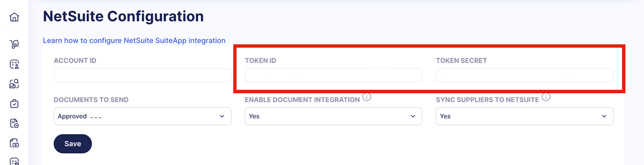Click the Save button

[72, 144]
